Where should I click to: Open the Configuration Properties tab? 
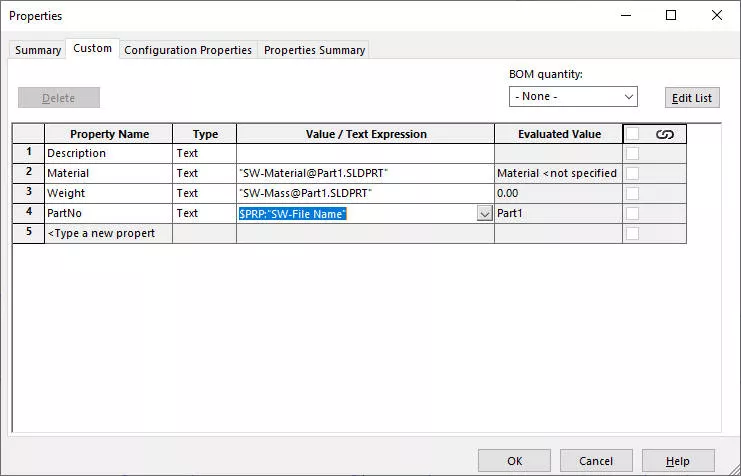188,50
